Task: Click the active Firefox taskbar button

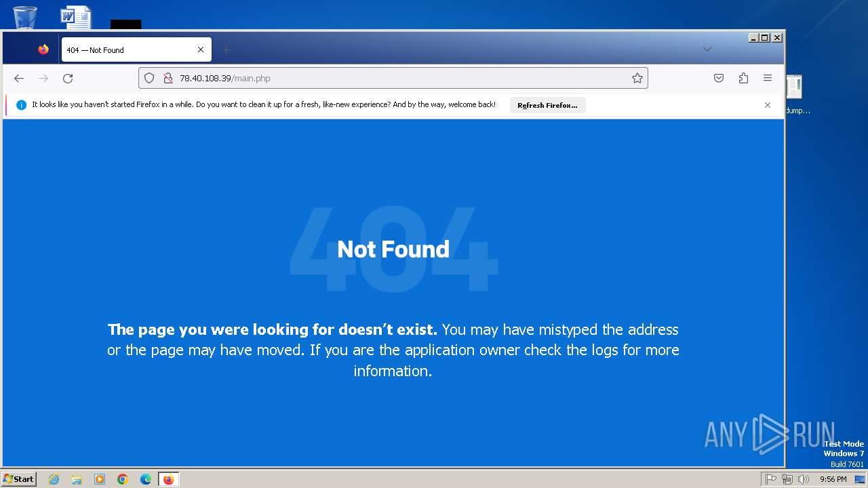Action: point(168,479)
